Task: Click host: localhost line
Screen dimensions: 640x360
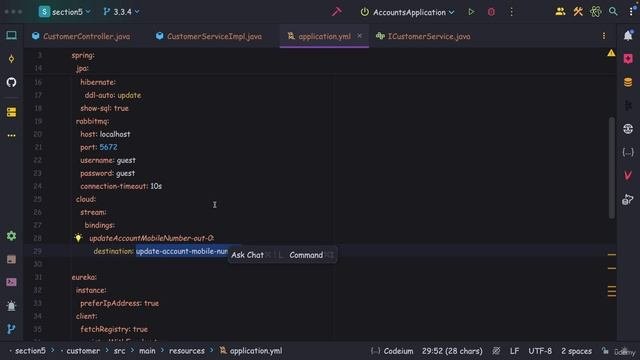Action: click(105, 134)
